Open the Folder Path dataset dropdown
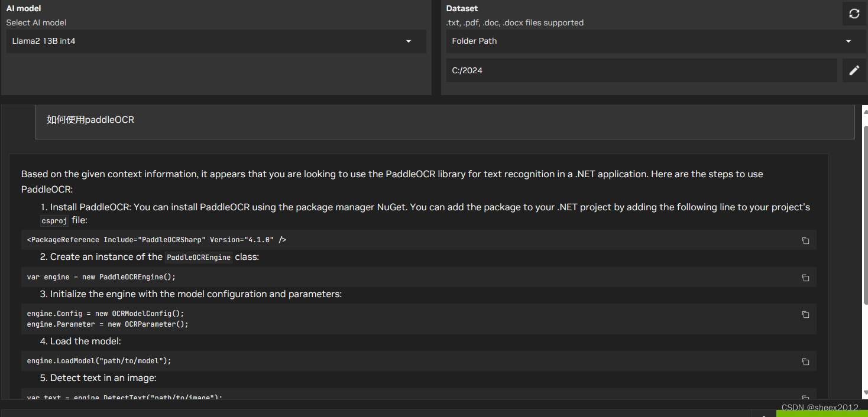The height and width of the screenshot is (417, 868). pos(656,41)
